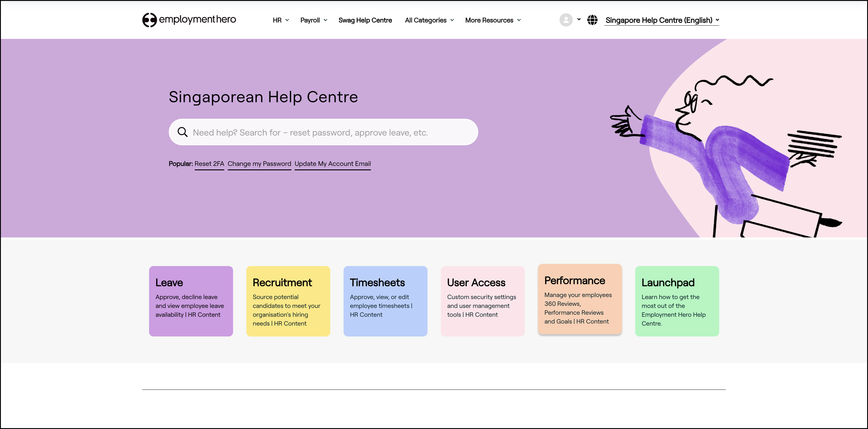This screenshot has width=868, height=429.
Task: Open the Singapore Help Centre region selector
Action: pos(661,20)
